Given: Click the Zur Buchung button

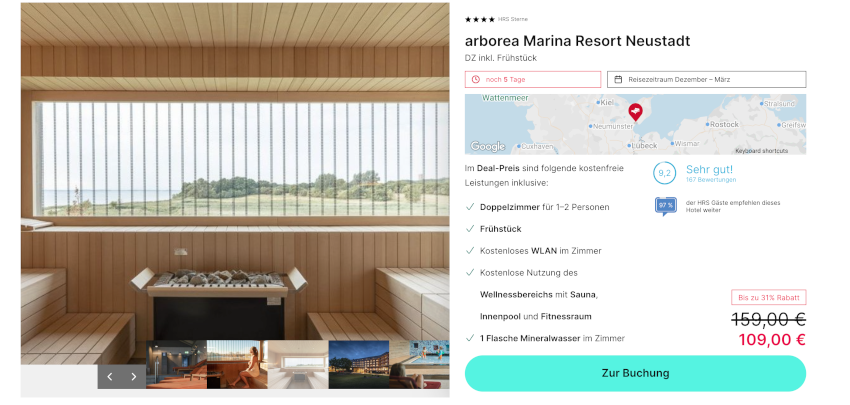Looking at the screenshot, I should coord(635,374).
